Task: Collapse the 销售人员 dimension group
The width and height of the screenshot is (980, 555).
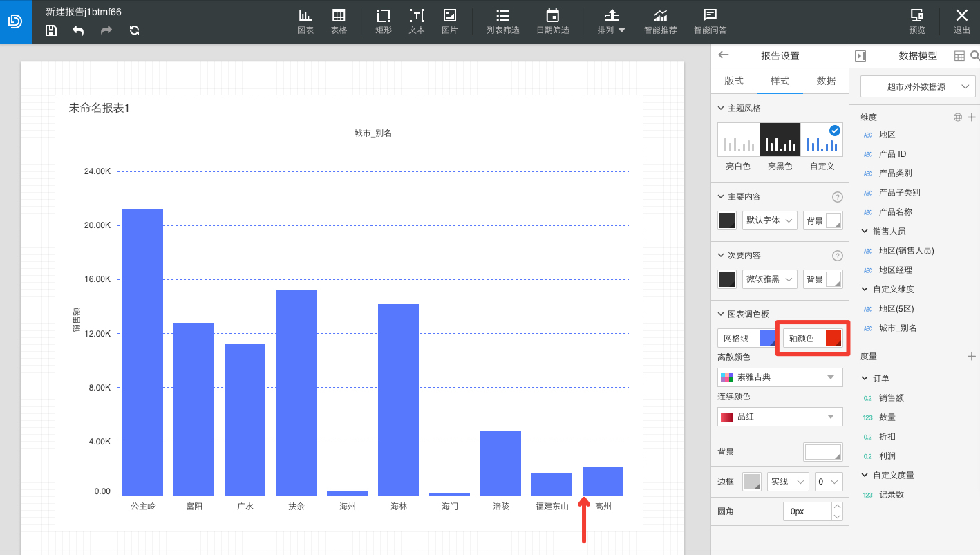Action: tap(865, 231)
